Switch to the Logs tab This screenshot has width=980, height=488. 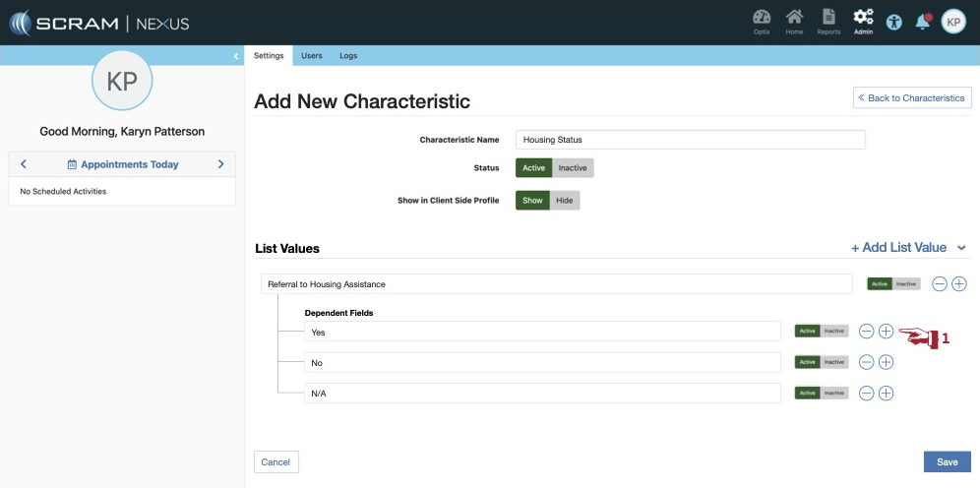point(348,56)
